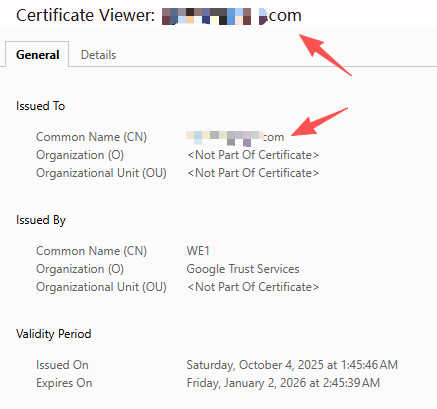Click Issued To Common Name (CN) label
The height and width of the screenshot is (409, 437).
coord(91,137)
